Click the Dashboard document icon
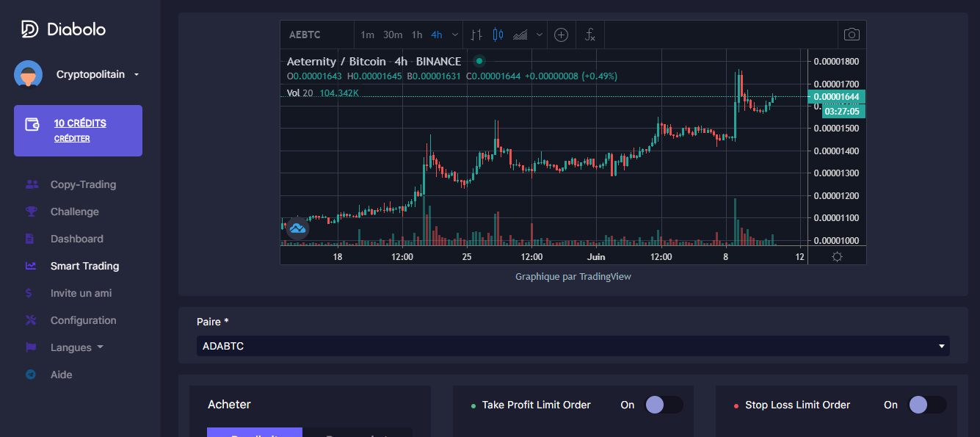 [x=30, y=239]
